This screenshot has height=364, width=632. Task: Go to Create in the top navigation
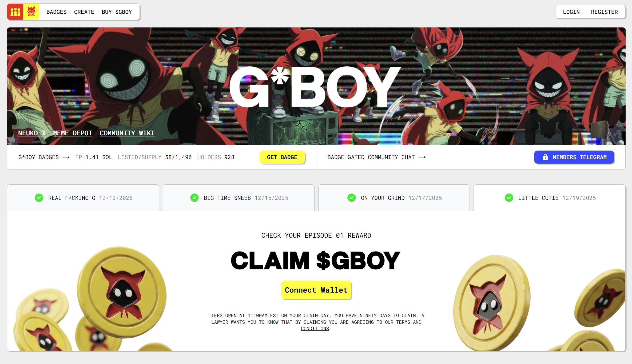(84, 12)
